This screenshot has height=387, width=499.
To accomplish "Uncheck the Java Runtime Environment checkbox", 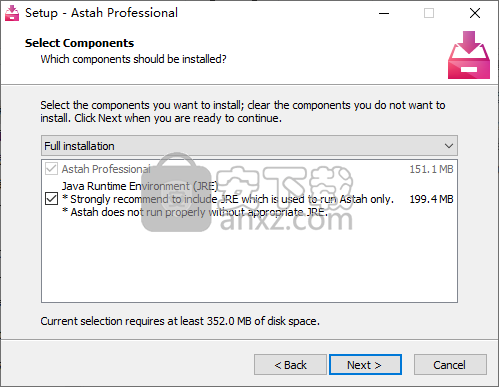I will [51, 199].
